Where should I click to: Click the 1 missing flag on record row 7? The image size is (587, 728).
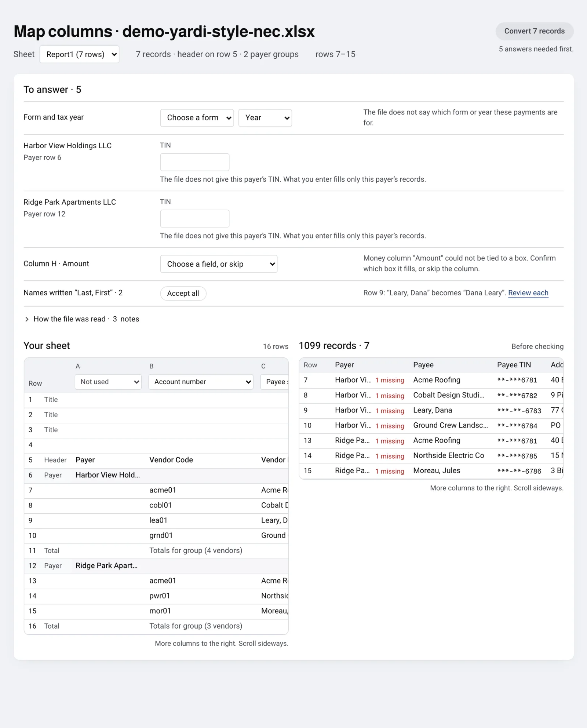pos(390,380)
